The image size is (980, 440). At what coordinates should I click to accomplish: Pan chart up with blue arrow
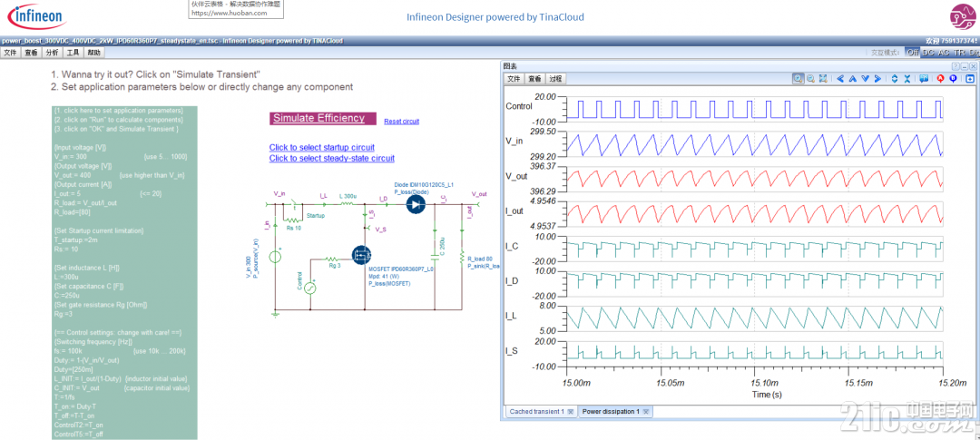tap(852, 78)
